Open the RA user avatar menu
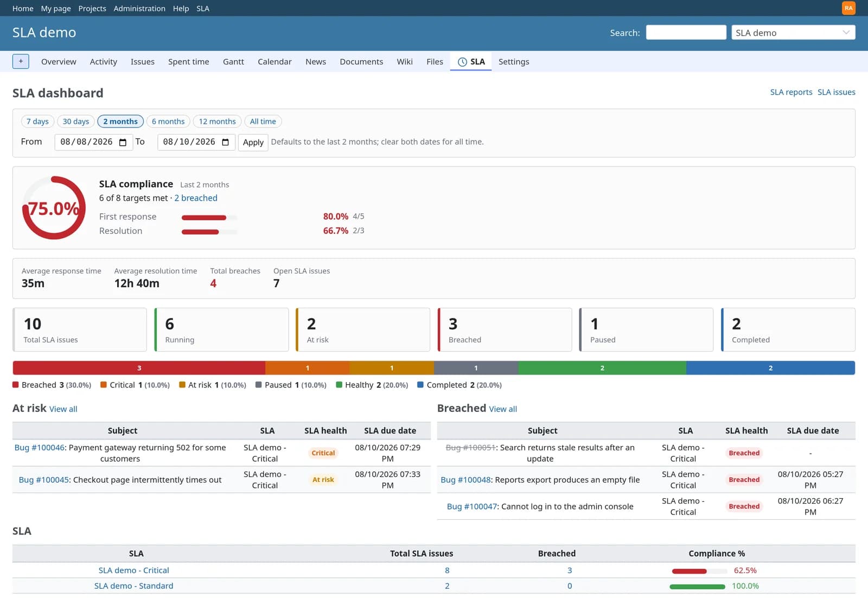868x598 pixels. pyautogui.click(x=848, y=8)
